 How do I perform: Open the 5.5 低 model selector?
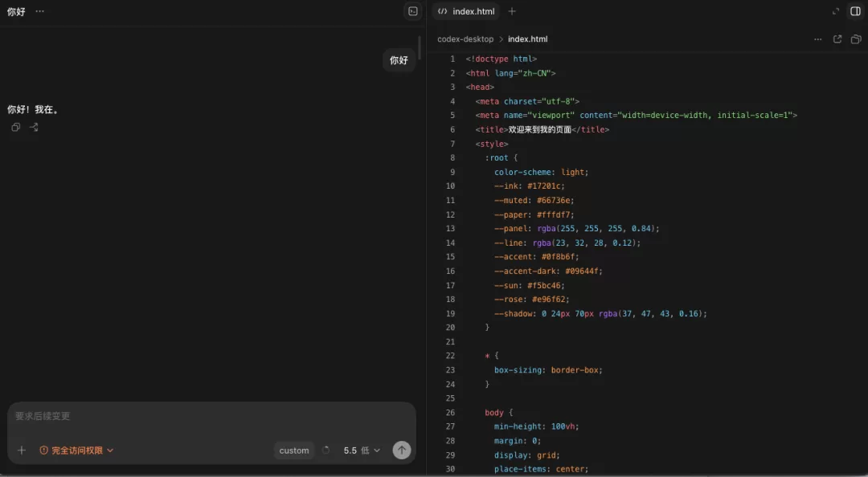click(x=362, y=450)
